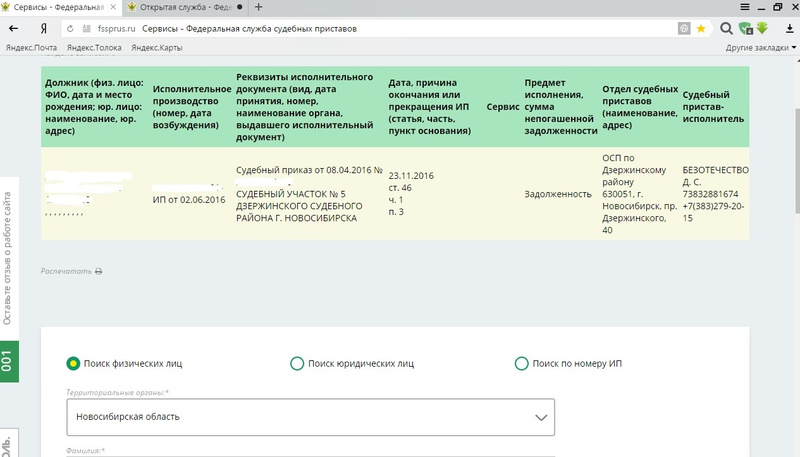800x457 pixels.
Task: Click the green download arrow extension
Action: pyautogui.click(x=762, y=28)
